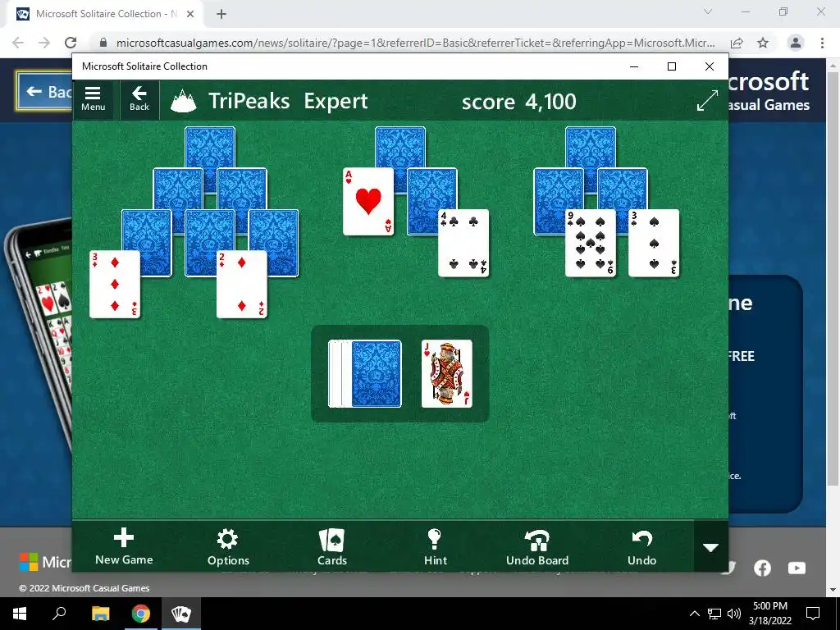Screen dimensions: 840x630
Task: Click the Microsoft logo in footer
Action: [45, 562]
